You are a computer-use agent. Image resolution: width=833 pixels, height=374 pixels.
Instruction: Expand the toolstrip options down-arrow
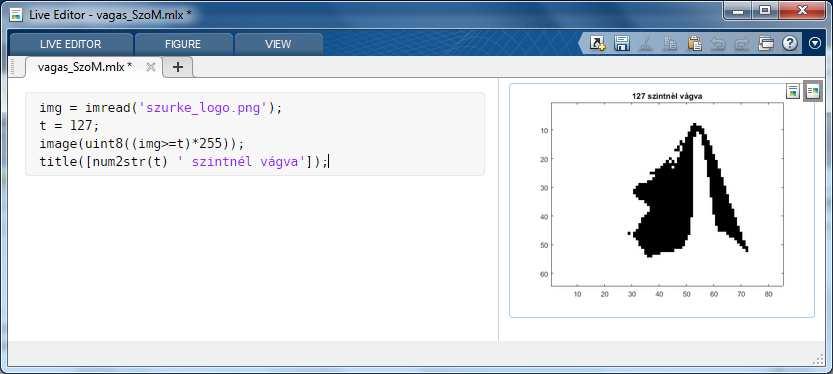coord(815,44)
